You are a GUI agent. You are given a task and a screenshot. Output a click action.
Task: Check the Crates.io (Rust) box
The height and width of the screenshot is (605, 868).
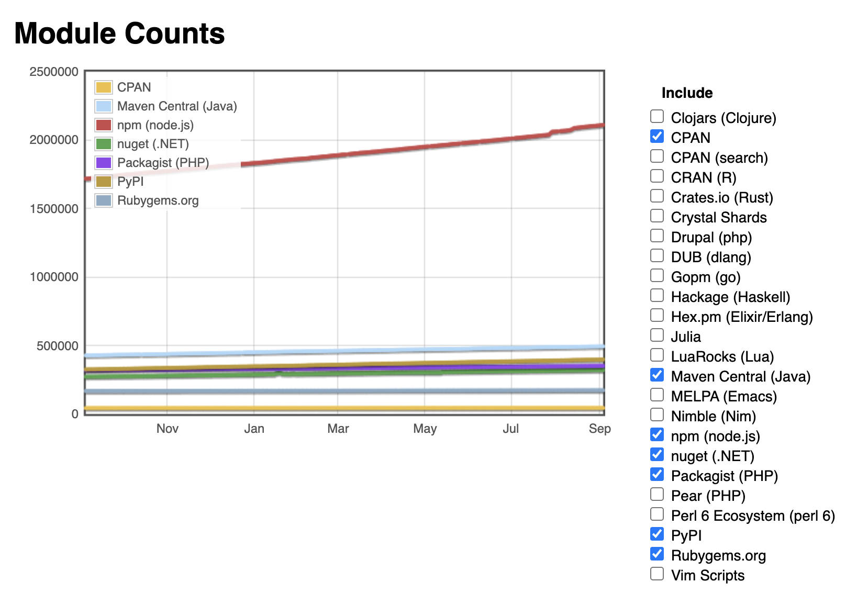[657, 196]
